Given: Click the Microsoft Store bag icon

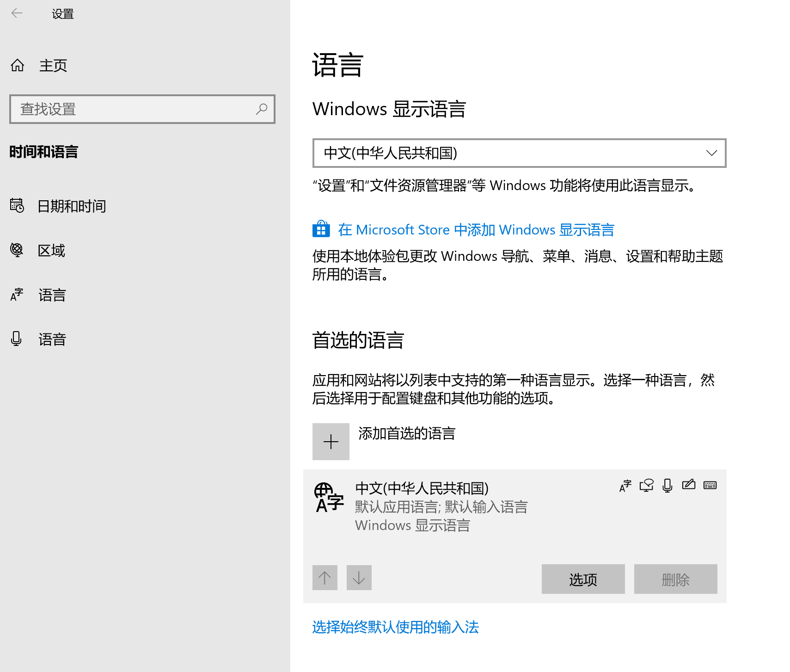Looking at the screenshot, I should (x=321, y=229).
